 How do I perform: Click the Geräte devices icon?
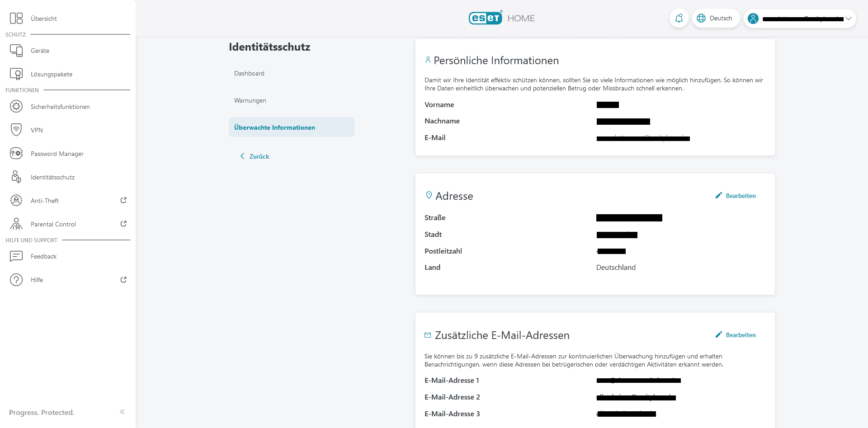(x=16, y=51)
